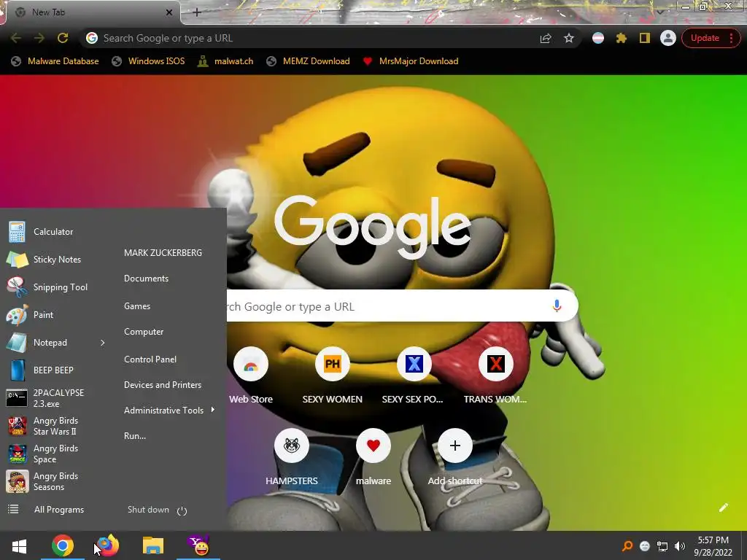Open Windows ISOS bookmark

click(x=149, y=61)
